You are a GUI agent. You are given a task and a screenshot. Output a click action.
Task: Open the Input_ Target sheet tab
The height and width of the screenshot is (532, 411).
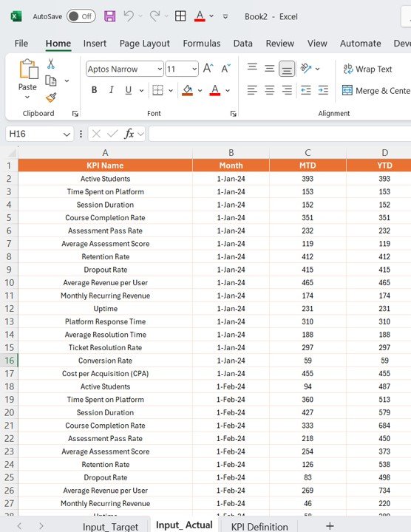tap(111, 526)
